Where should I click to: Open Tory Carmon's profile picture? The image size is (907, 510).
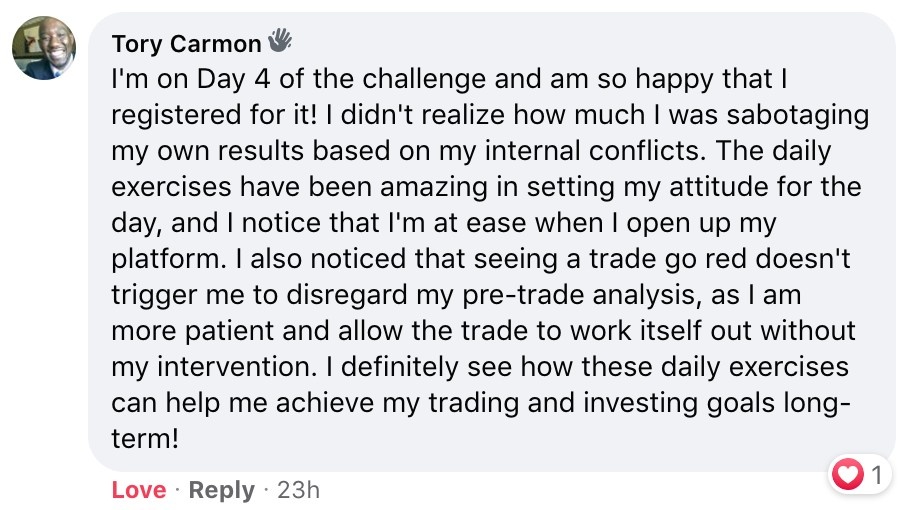(44, 49)
